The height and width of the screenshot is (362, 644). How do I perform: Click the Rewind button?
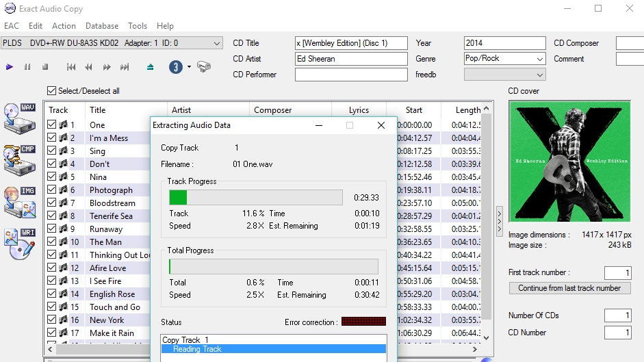coord(88,67)
